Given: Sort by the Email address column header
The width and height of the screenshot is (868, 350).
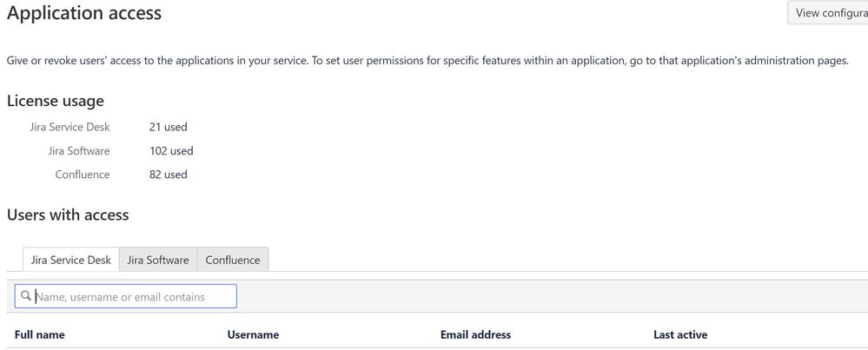Looking at the screenshot, I should 475,334.
